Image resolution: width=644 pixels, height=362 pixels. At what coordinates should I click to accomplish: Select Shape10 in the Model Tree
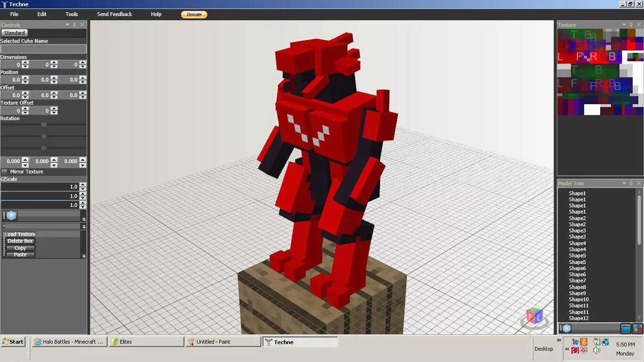(578, 299)
